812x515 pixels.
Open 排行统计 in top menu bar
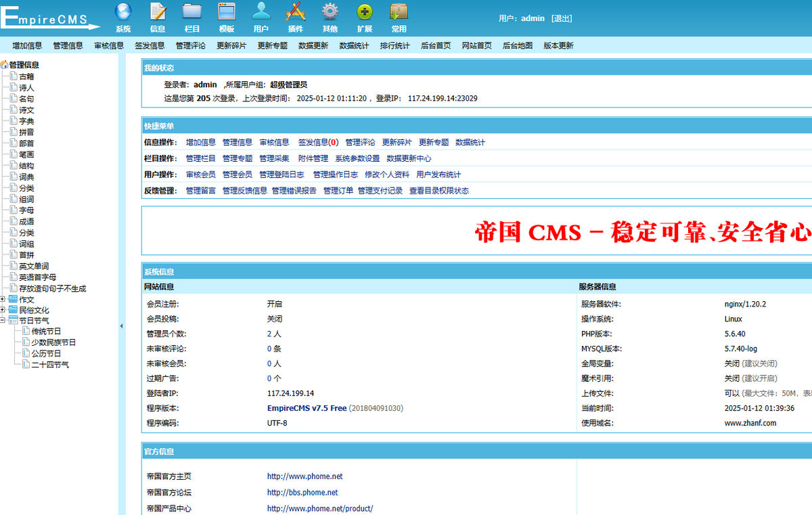(395, 46)
